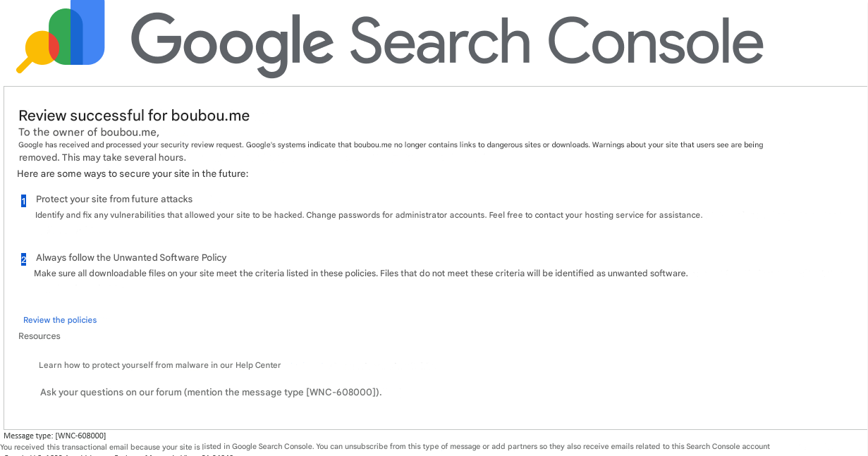This screenshot has width=868, height=456.
Task: Click the ways to secure your site line
Action: click(x=133, y=173)
